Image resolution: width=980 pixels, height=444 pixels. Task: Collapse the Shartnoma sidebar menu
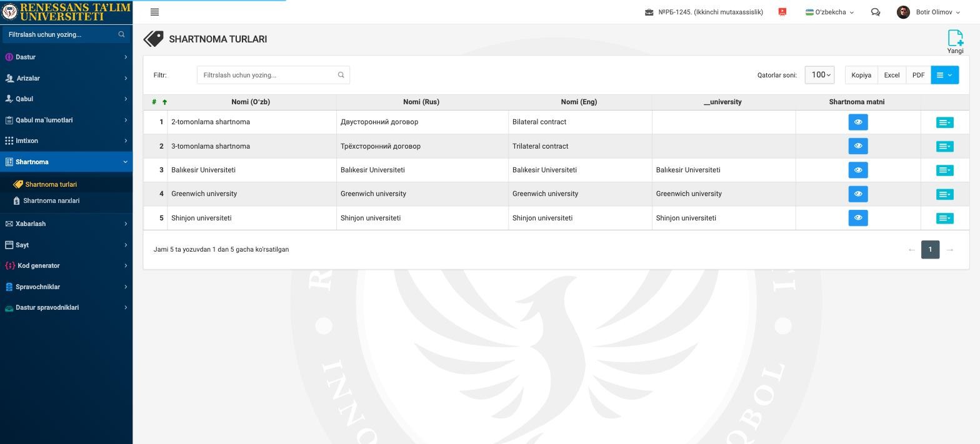click(x=66, y=162)
